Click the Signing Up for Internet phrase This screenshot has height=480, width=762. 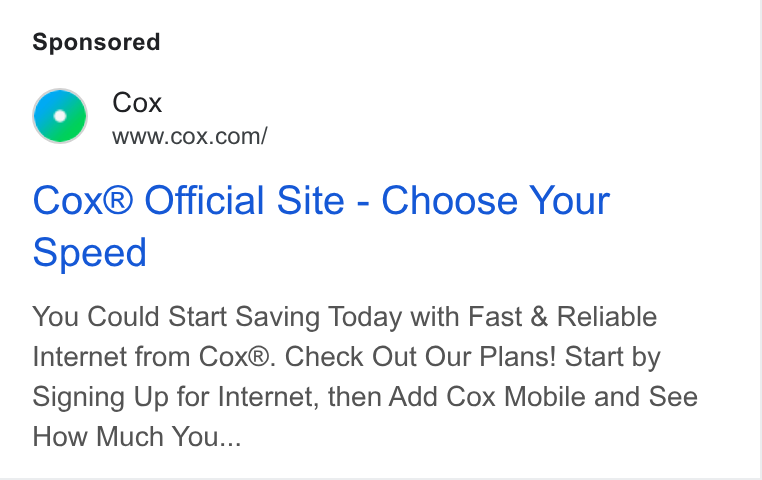pos(175,397)
